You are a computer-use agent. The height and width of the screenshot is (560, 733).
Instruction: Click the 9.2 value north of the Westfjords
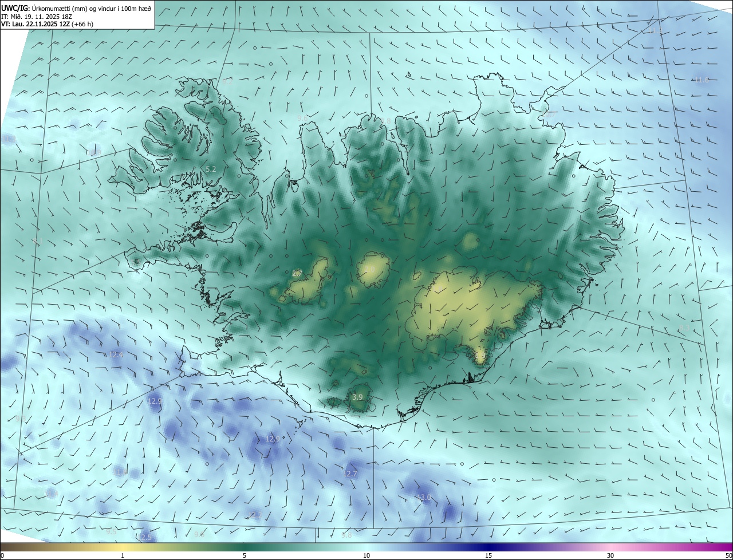(227, 81)
